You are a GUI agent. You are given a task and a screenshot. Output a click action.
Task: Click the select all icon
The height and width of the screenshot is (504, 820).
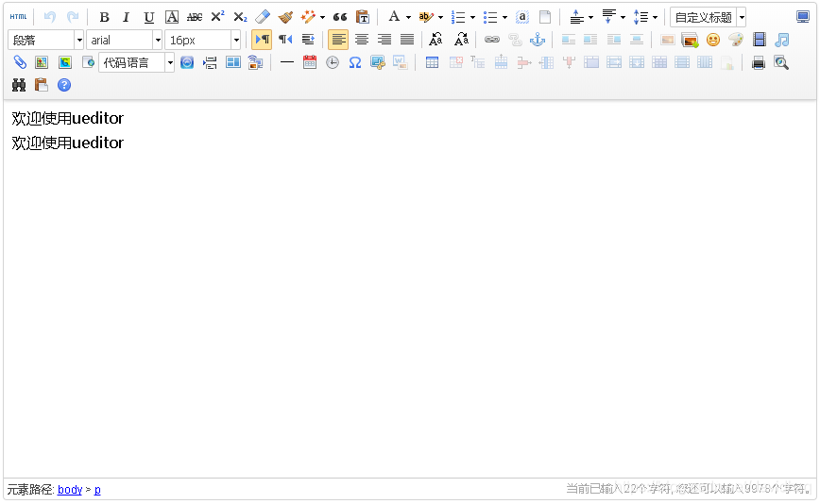pos(521,17)
